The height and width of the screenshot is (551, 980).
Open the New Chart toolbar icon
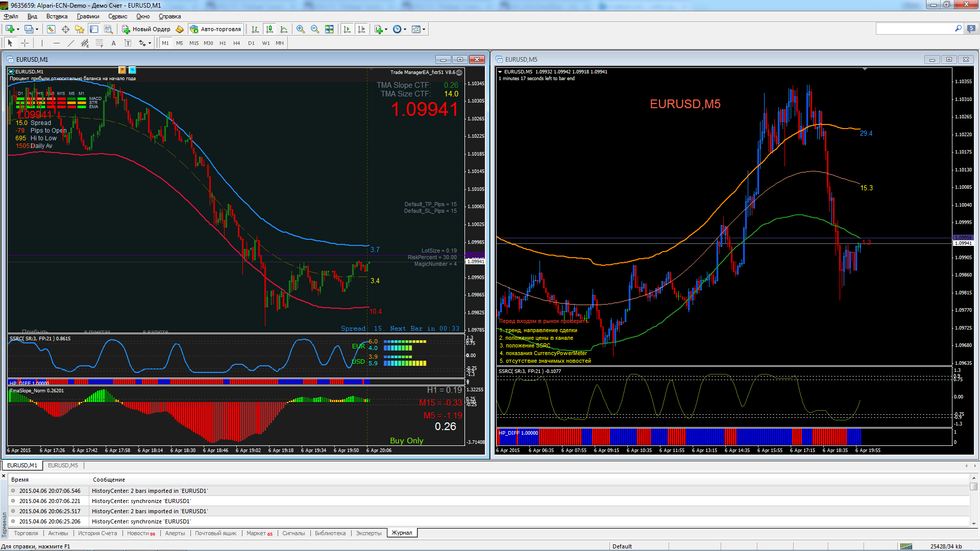(x=10, y=29)
